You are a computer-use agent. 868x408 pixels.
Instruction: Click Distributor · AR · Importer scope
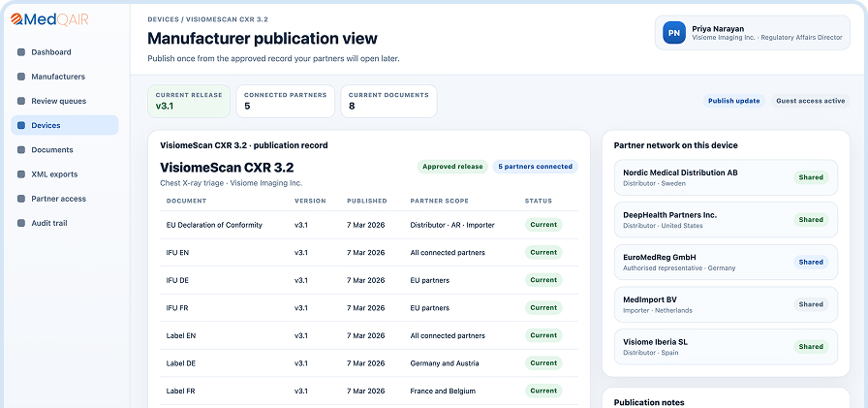(x=452, y=225)
